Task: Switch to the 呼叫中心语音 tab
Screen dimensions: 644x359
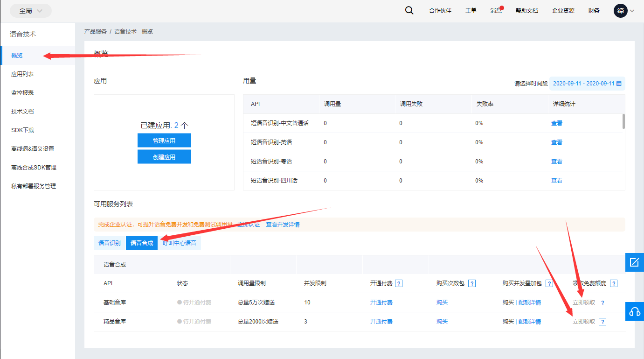Action: pyautogui.click(x=180, y=243)
